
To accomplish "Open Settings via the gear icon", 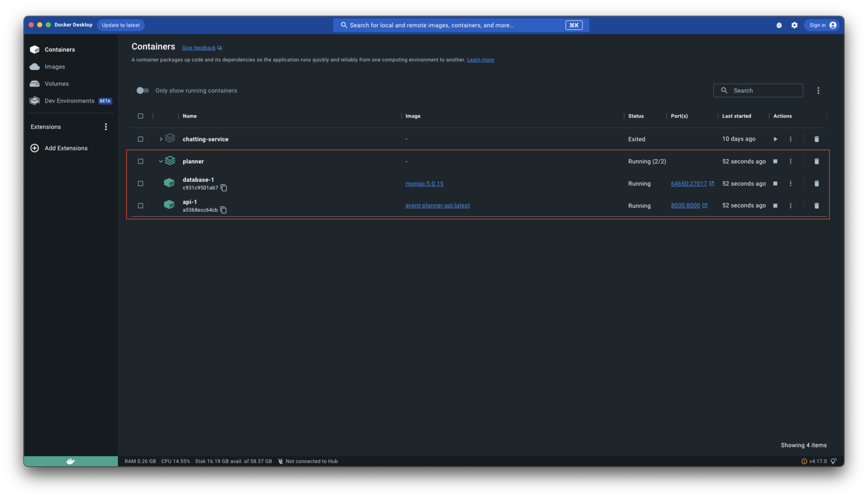I will click(794, 25).
